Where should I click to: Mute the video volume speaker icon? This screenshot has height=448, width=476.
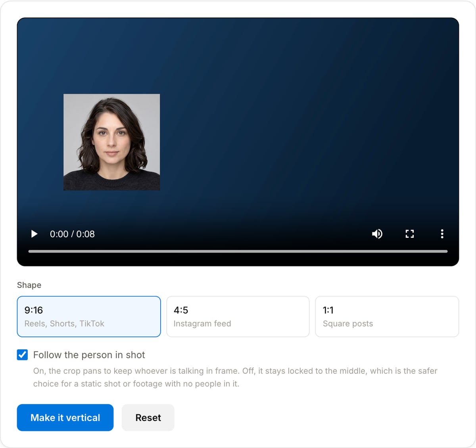pos(377,234)
